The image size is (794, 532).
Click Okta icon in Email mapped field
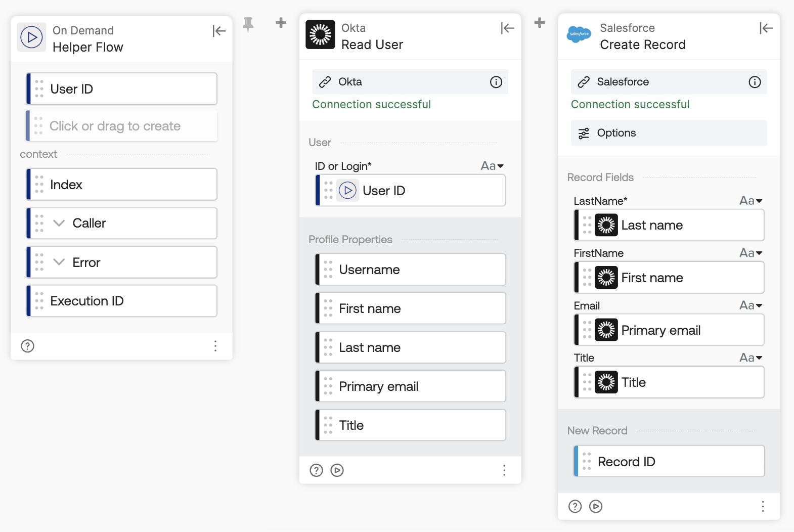606,330
